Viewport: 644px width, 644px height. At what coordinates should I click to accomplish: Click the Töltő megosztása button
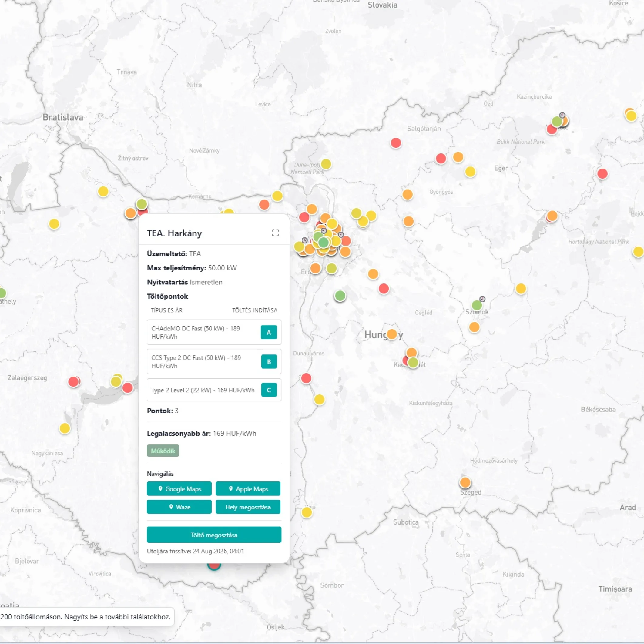pyautogui.click(x=214, y=535)
